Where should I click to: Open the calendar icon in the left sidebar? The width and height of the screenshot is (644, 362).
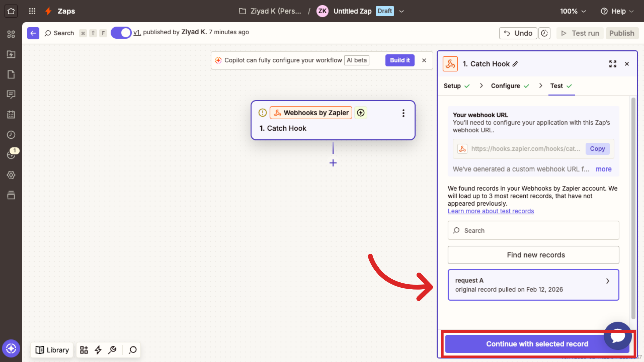coord(11,114)
